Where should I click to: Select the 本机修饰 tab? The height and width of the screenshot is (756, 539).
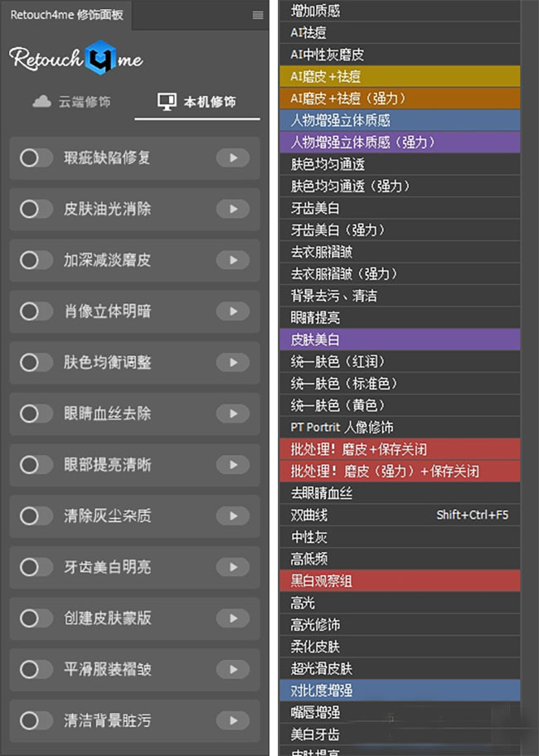197,102
